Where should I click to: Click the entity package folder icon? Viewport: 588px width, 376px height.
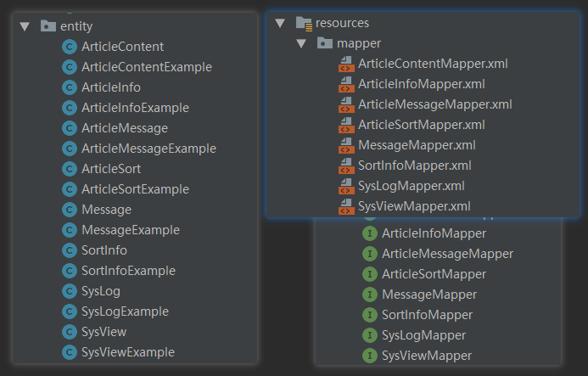click(48, 26)
